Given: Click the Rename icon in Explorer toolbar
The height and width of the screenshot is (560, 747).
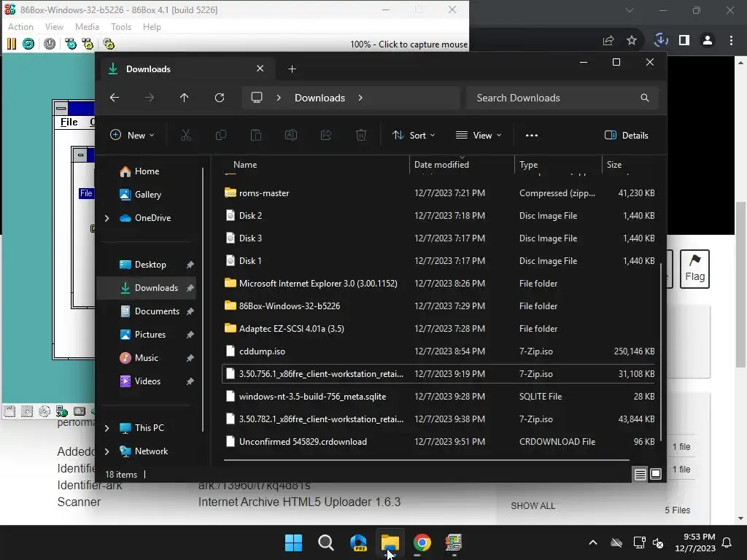Looking at the screenshot, I should coord(290,135).
